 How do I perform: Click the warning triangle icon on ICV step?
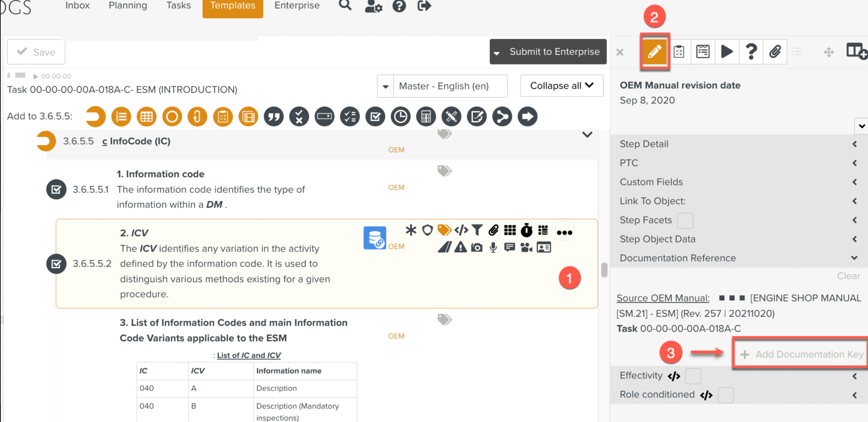tap(460, 247)
